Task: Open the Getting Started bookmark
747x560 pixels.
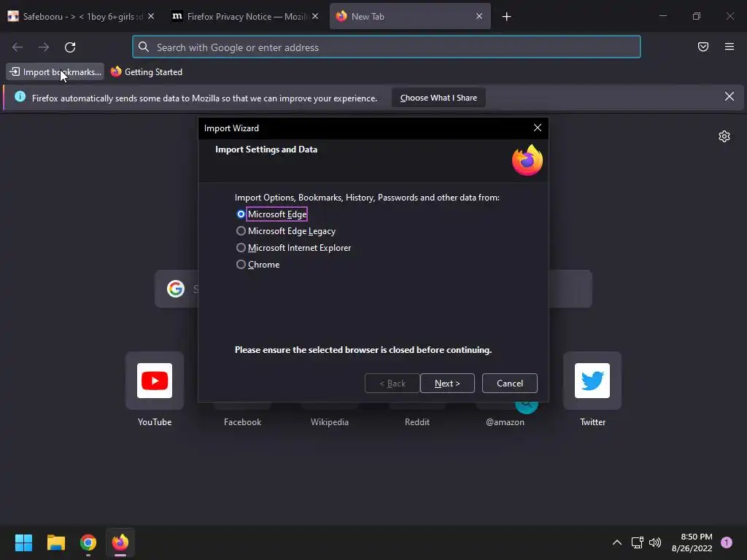Action: (146, 72)
